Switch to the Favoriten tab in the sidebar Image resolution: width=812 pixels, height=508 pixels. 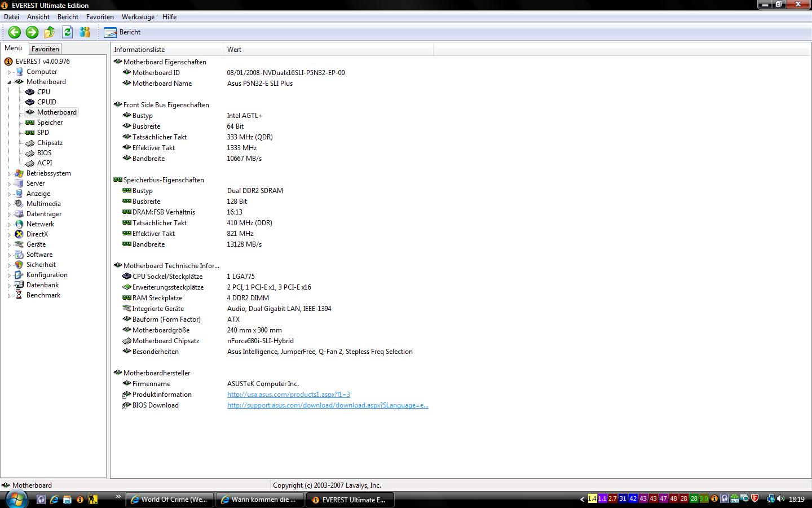[45, 49]
